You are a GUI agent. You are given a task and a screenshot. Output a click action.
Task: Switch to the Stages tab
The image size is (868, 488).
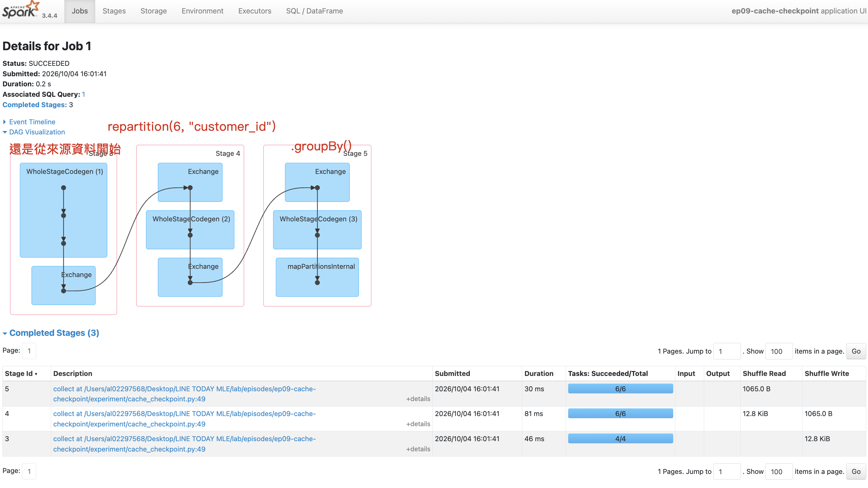pyautogui.click(x=114, y=11)
